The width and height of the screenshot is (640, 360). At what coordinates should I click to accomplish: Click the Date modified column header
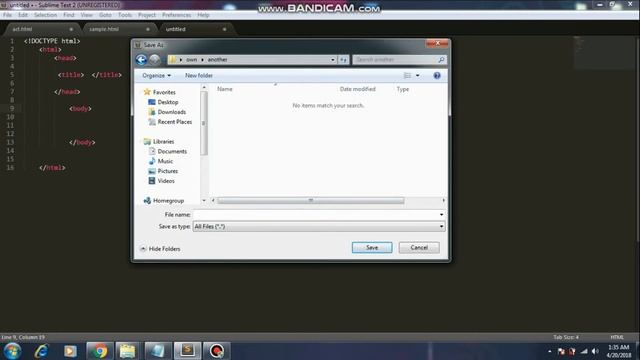(358, 89)
